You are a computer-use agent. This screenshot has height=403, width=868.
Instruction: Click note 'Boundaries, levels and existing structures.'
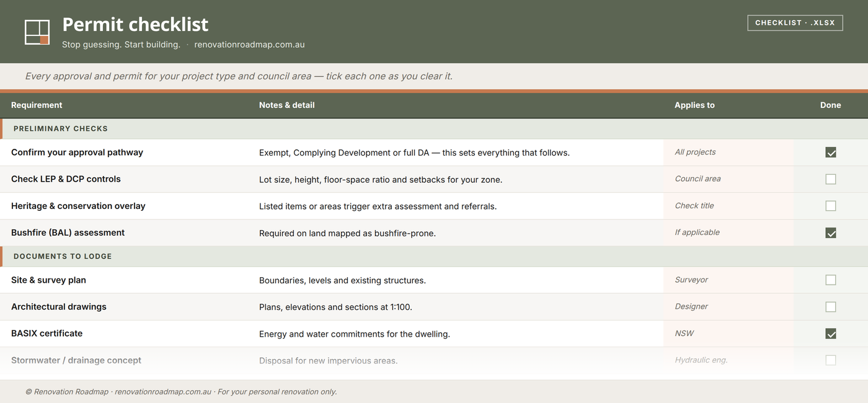342,280
